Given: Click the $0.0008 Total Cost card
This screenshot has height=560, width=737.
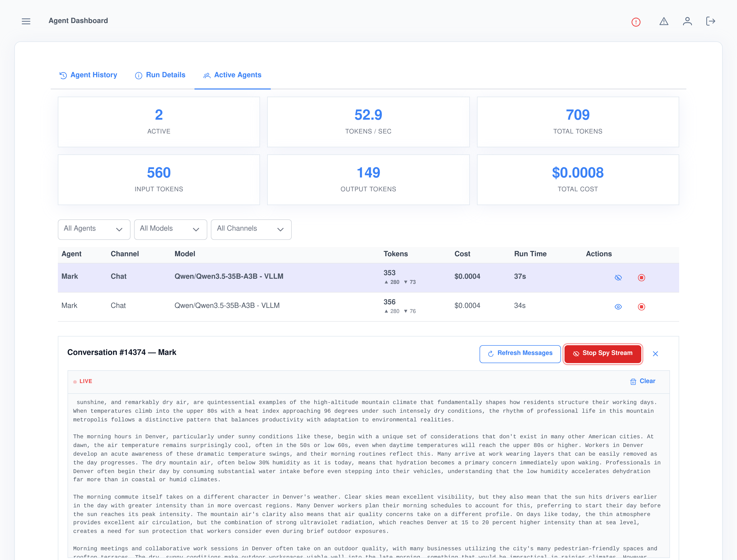Looking at the screenshot, I should point(578,180).
